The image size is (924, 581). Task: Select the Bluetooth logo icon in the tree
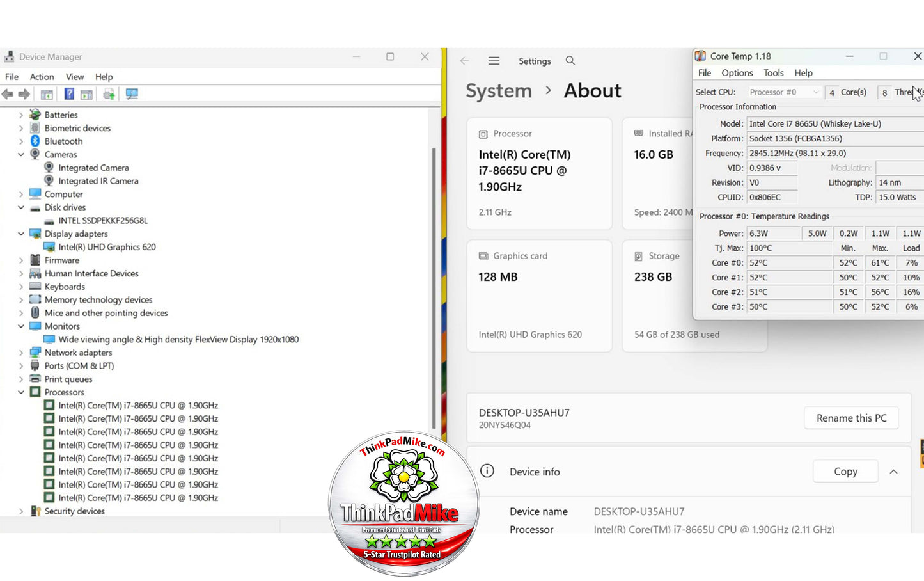tap(35, 141)
